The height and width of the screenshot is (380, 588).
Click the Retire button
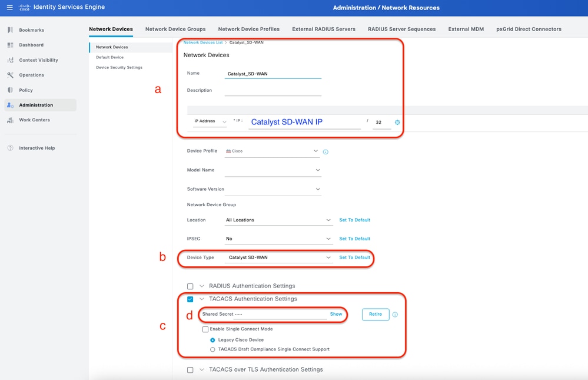point(376,314)
